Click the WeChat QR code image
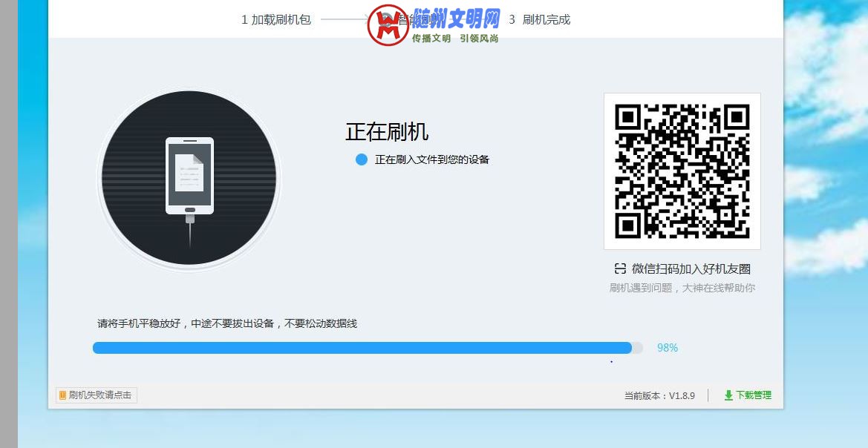Viewport: 868px width, 448px height. (682, 171)
